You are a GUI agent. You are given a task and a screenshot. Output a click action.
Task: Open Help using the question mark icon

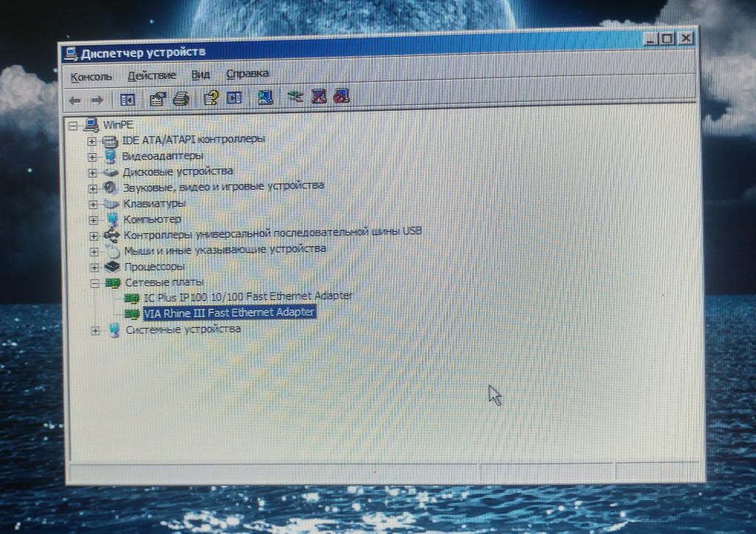point(210,98)
